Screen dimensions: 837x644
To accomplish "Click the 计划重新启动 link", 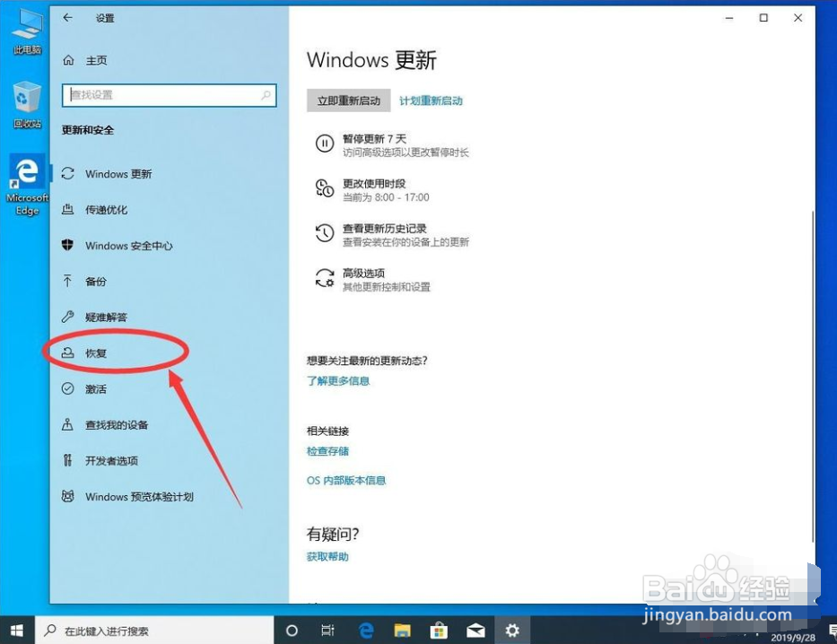I will (x=431, y=100).
